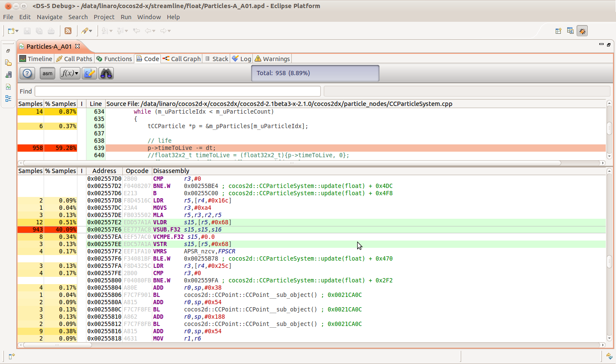Toggle the DS-5 Debug bug perspective button

point(582,31)
